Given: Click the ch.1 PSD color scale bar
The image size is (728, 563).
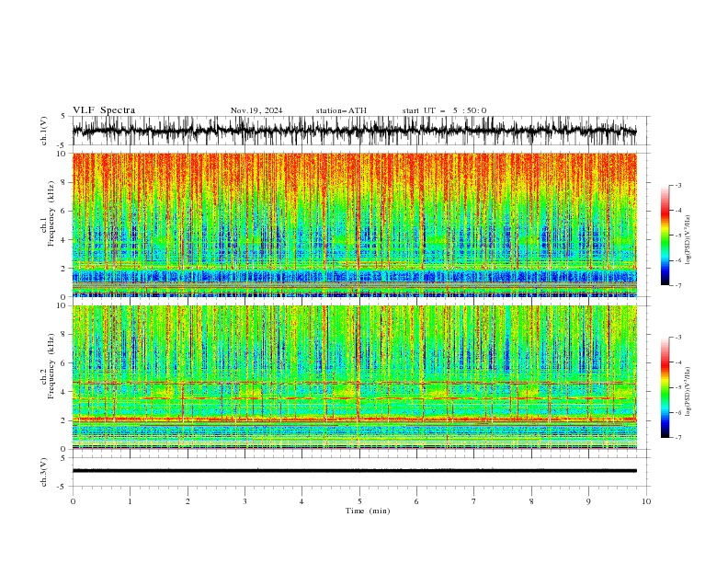Looking at the screenshot, I should 665,236.
